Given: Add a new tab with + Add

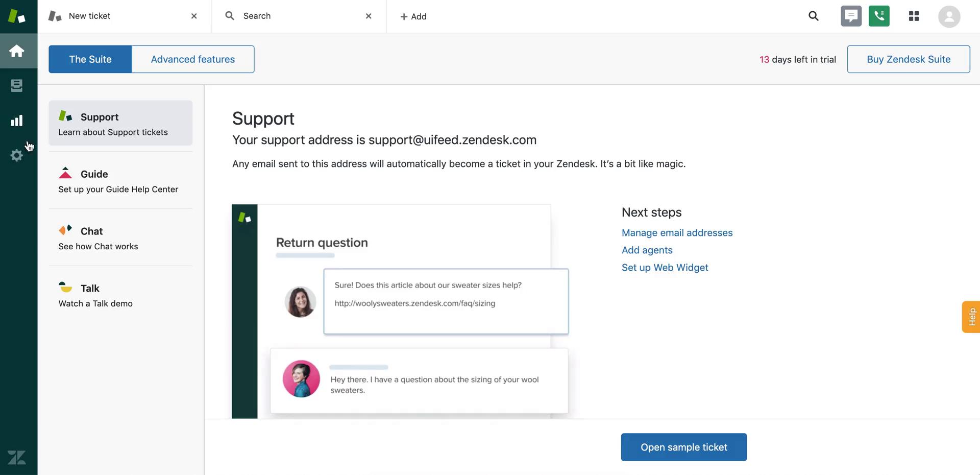Looking at the screenshot, I should [413, 16].
